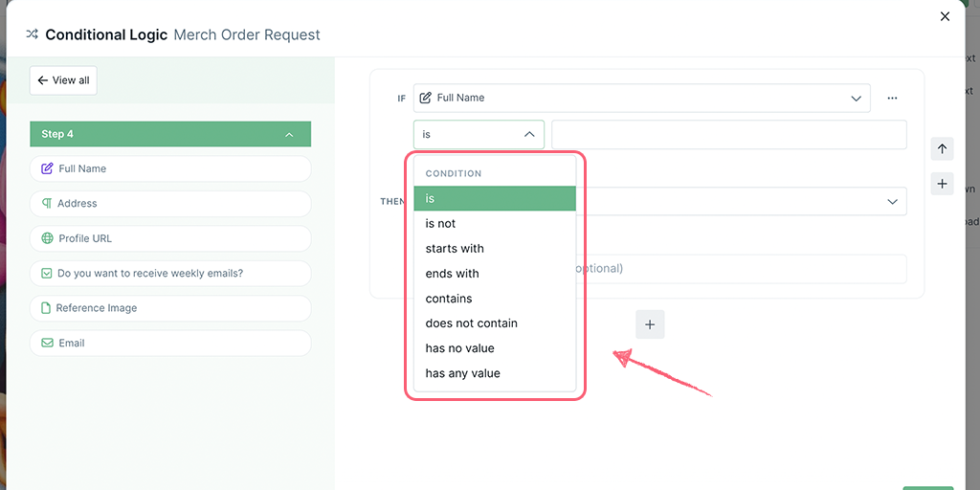Click the View all back button

[x=63, y=80]
